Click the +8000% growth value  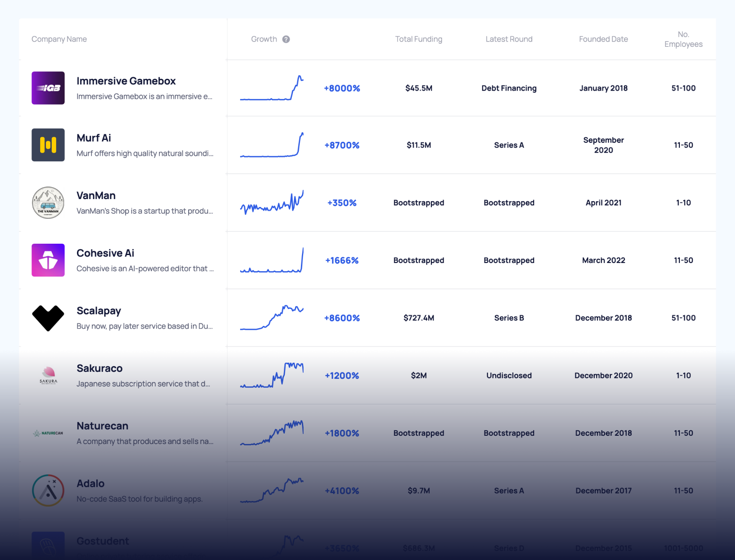point(342,88)
